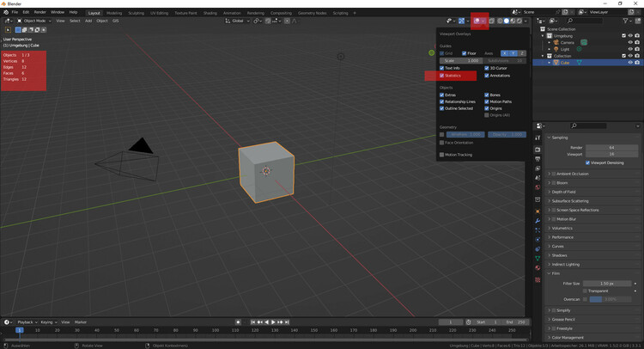Select the Cube row in outliner
The image size is (644, 349).
point(586,63)
